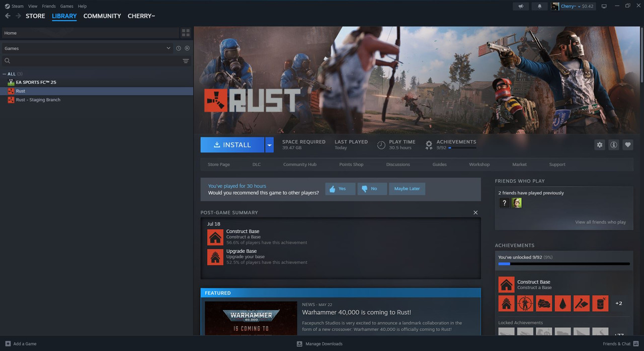Open install options dropdown arrow
Viewport: 644px width, 351px height.
coord(269,145)
